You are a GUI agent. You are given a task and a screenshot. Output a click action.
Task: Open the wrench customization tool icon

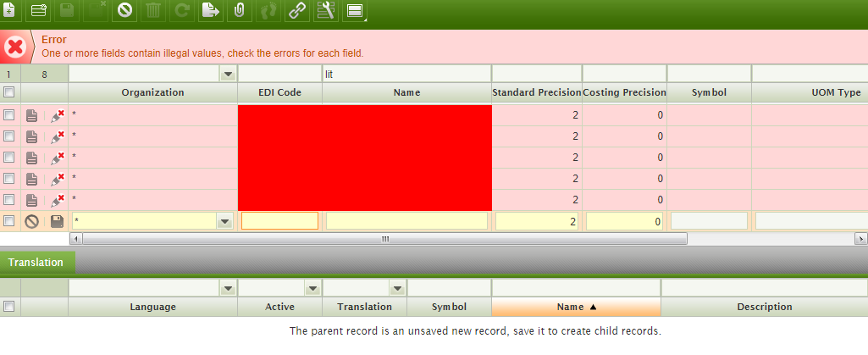tap(325, 11)
